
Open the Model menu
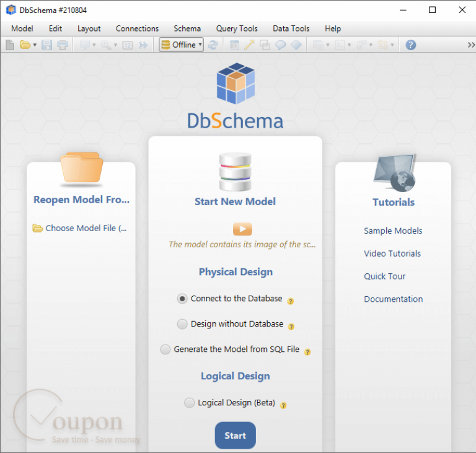[x=22, y=29]
